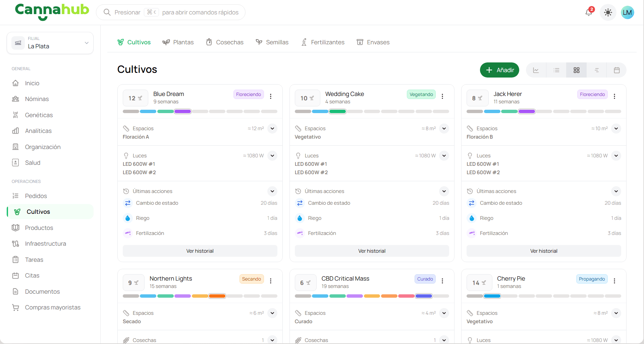
Task: Expand Luces in Wedding Cake card
Action: [444, 156]
